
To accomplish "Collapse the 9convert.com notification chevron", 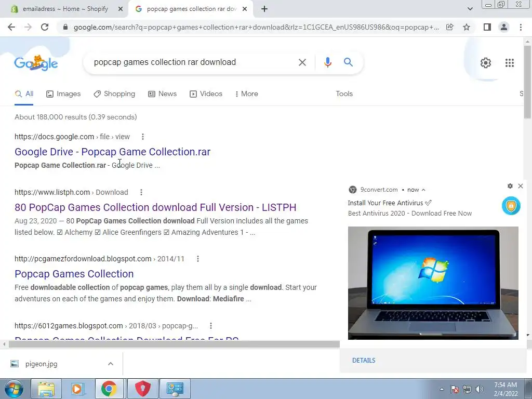I will coord(423,190).
